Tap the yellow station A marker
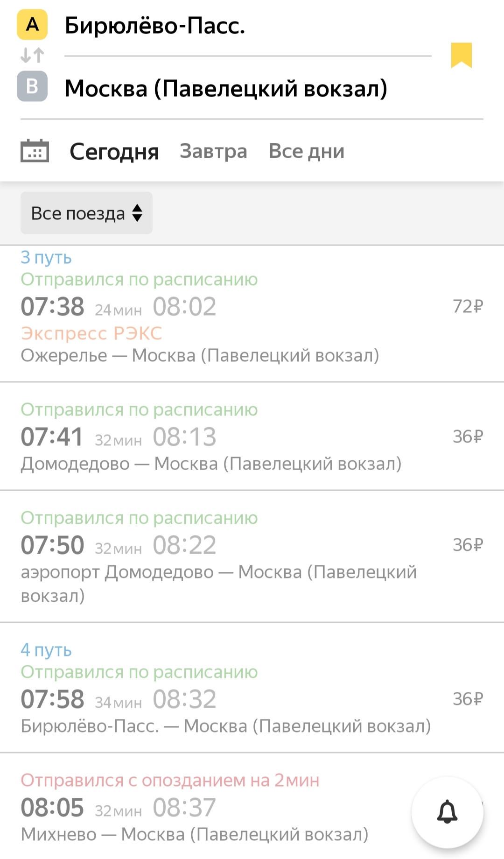The height and width of the screenshot is (859, 504). pyautogui.click(x=32, y=24)
